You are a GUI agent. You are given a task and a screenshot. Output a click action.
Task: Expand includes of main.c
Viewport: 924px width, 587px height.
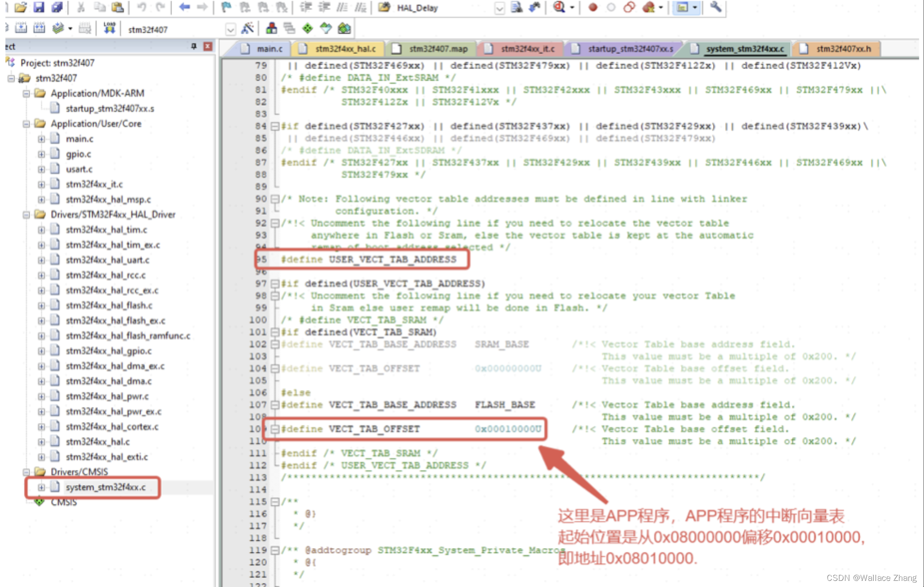pos(41,139)
